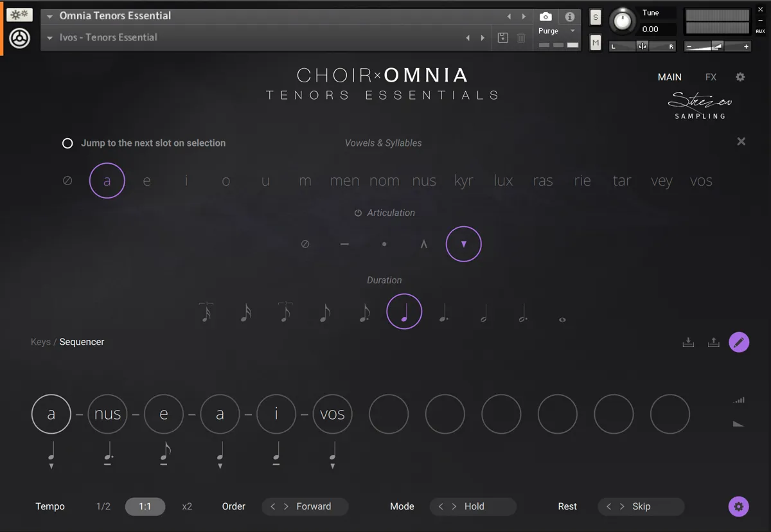
Task: Choose the tenuto dash articulation
Action: [344, 244]
